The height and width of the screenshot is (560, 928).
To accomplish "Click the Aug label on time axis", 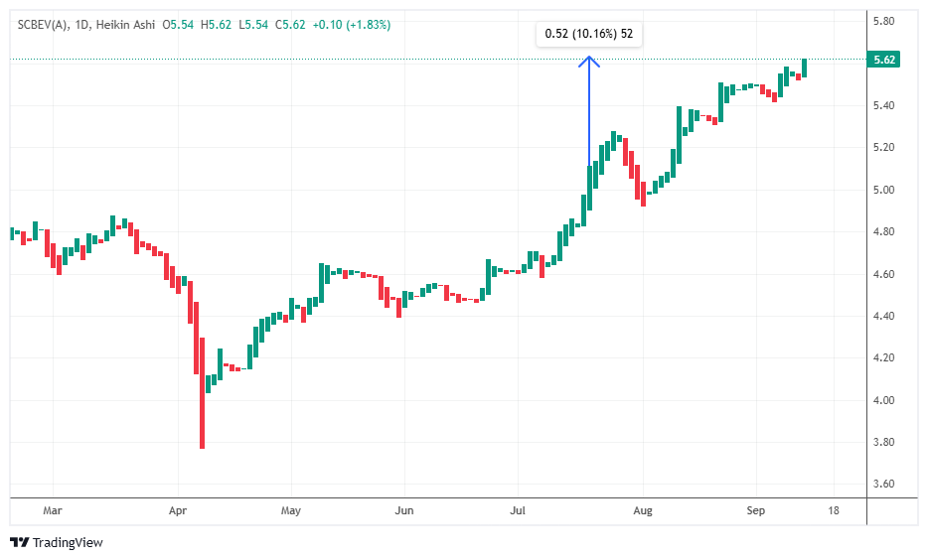I will 642,510.
